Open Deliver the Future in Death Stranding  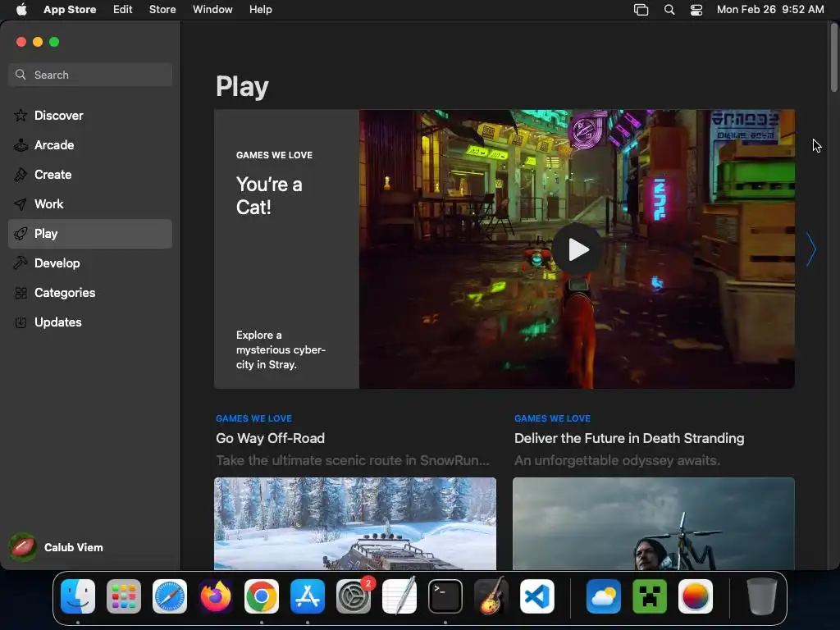629,438
